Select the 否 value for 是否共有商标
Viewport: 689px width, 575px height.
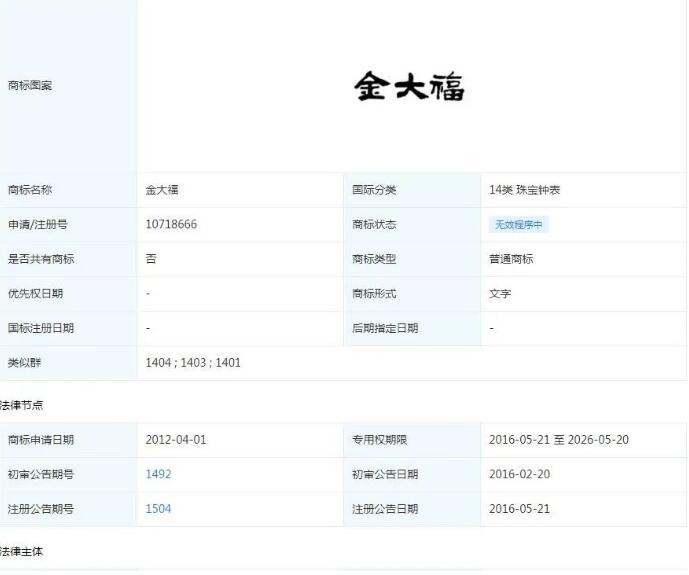151,259
